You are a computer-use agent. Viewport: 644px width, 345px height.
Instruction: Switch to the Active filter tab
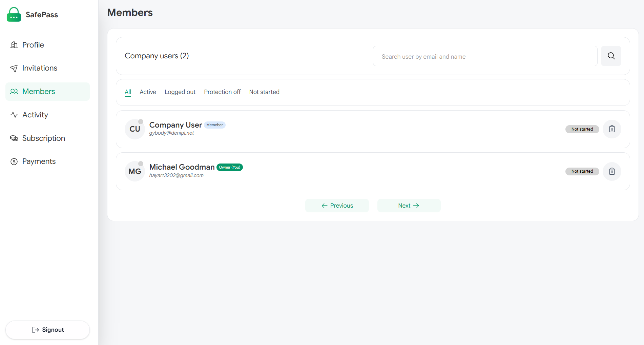pos(148,92)
